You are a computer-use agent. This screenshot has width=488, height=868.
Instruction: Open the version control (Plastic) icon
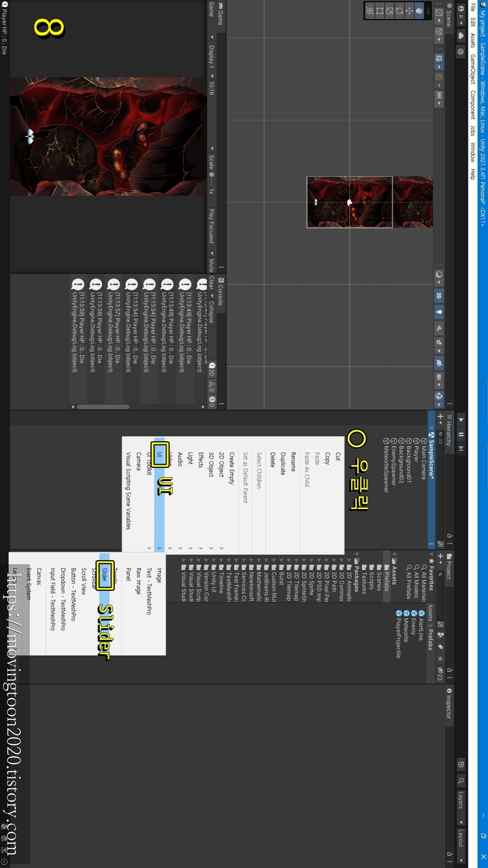(461, 51)
